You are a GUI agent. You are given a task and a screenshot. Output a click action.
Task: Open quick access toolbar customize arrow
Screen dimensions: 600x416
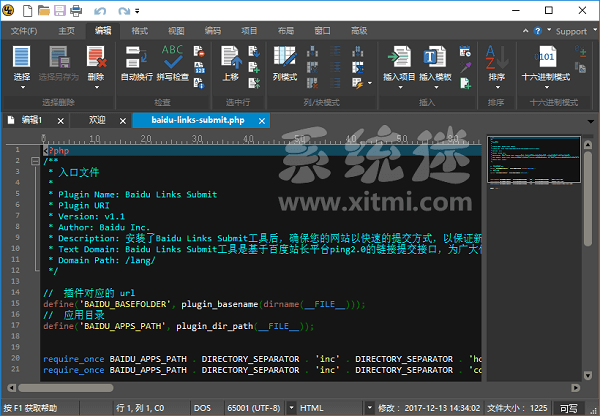pos(137,11)
